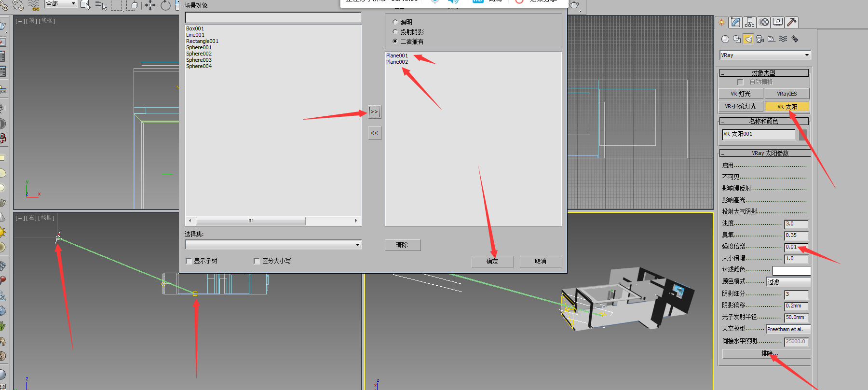Enable the 显示子树 checkbox

point(189,261)
